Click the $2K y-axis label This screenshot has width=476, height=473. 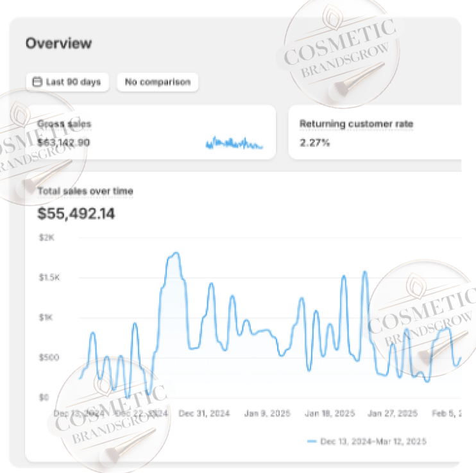49,238
